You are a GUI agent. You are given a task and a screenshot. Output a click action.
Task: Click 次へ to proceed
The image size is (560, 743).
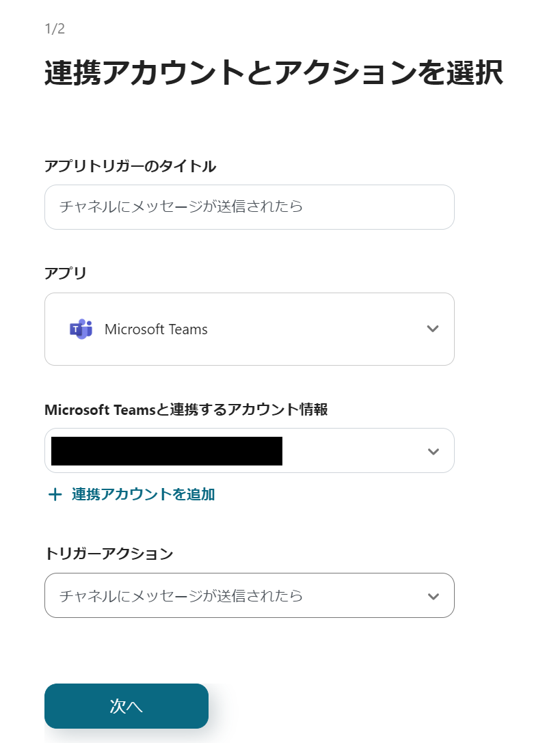[x=126, y=706]
